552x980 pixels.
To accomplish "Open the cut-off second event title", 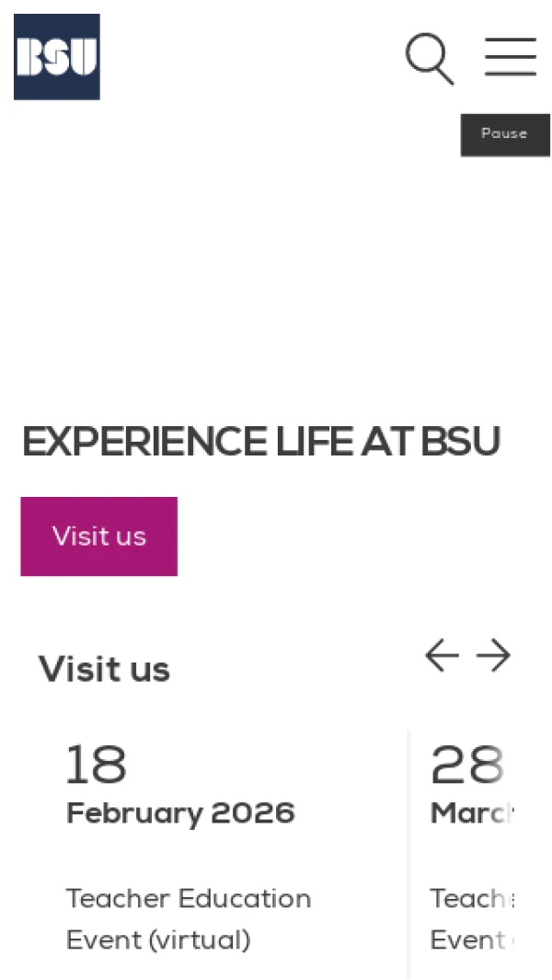I will coord(471,918).
